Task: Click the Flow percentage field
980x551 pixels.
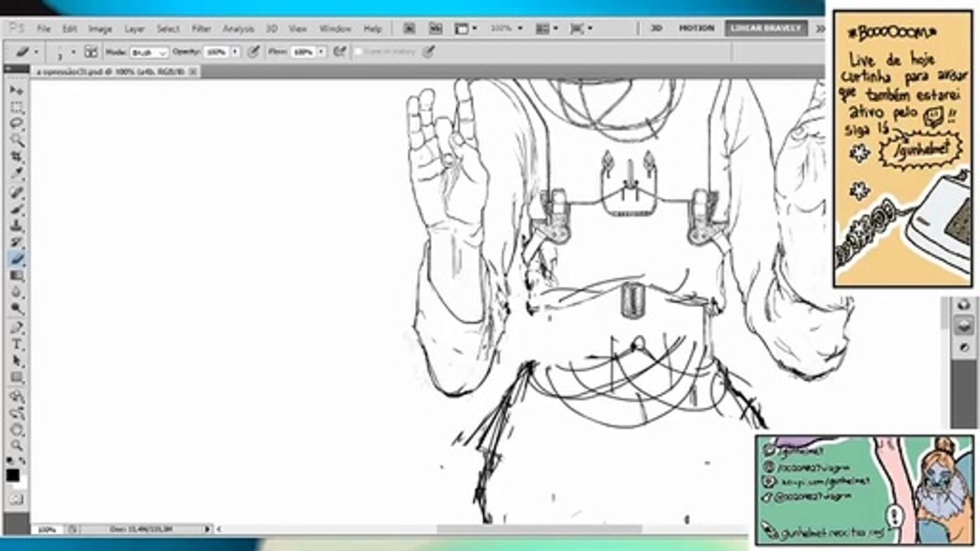Action: click(x=303, y=52)
